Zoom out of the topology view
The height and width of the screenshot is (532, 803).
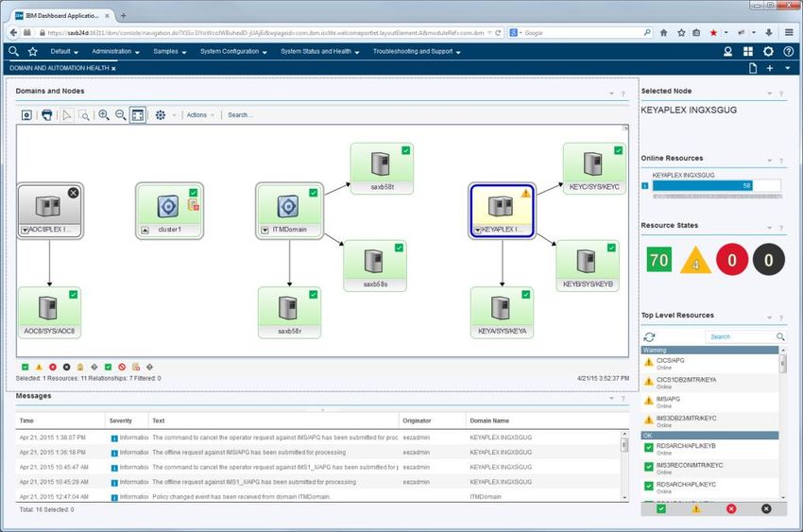click(x=120, y=114)
